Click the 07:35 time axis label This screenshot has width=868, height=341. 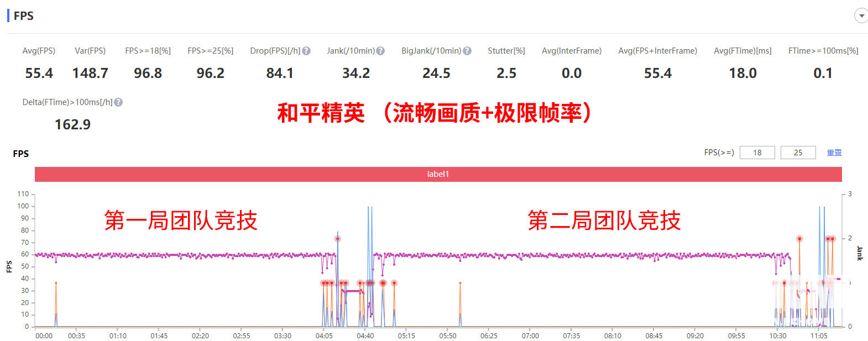[x=571, y=335]
